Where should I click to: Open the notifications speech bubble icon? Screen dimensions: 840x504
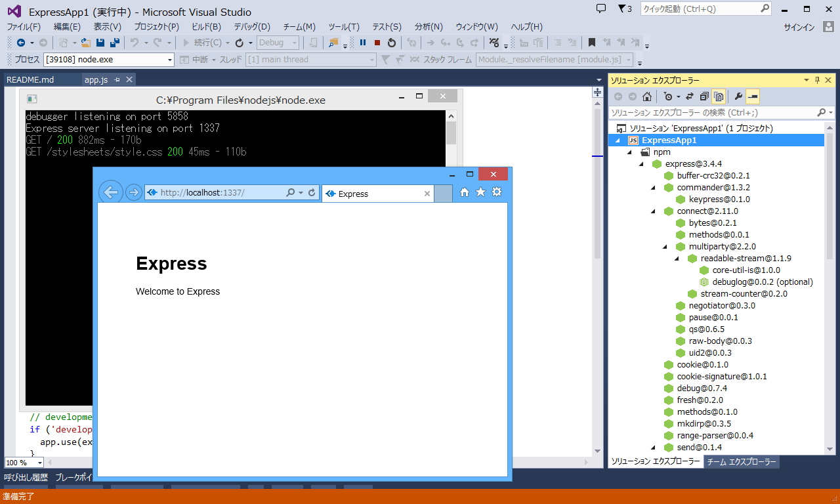pyautogui.click(x=601, y=9)
